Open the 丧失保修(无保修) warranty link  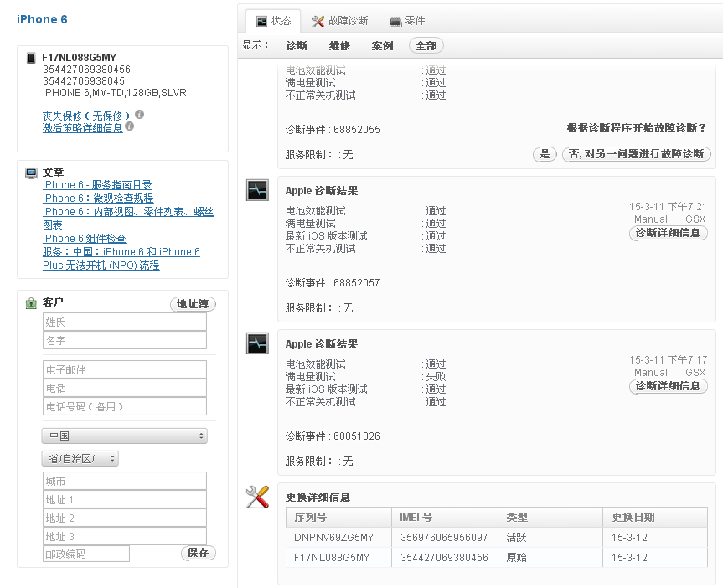[x=87, y=116]
